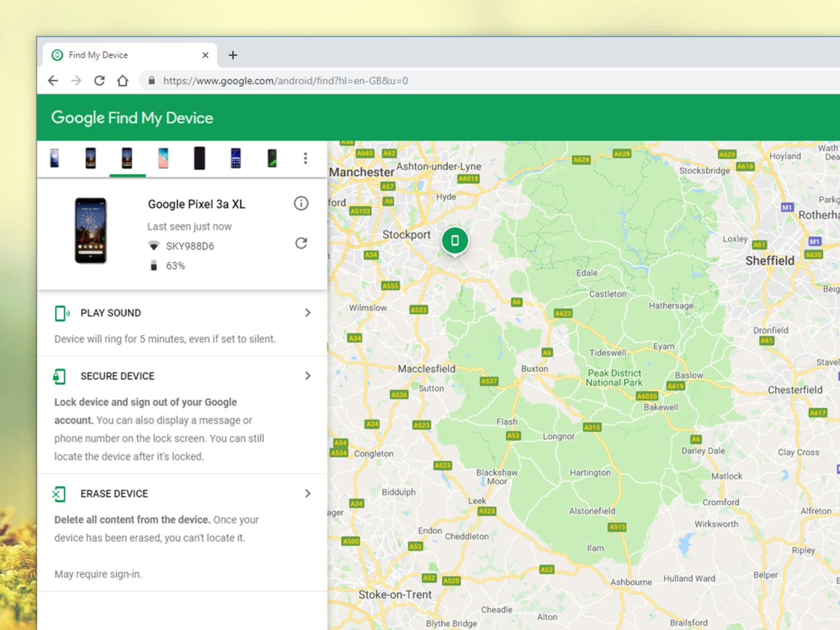Click the green selection indicator under active device
Screen dimensions: 840x630
coord(127,175)
